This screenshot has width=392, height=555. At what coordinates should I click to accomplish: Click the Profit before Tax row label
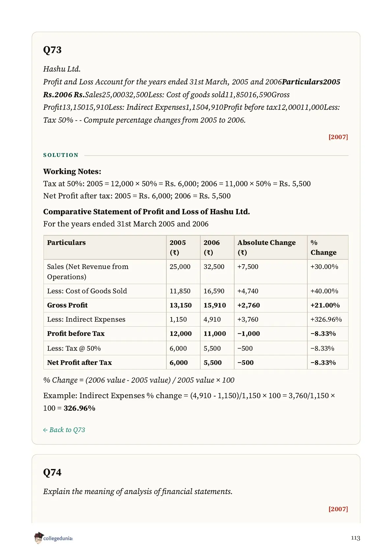[x=76, y=334]
